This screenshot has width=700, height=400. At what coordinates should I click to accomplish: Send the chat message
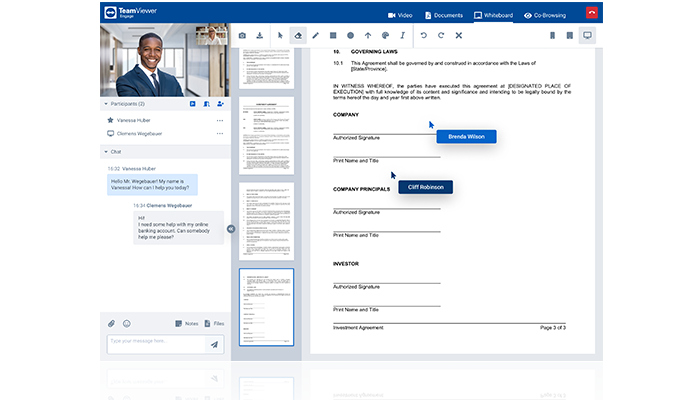pos(215,344)
